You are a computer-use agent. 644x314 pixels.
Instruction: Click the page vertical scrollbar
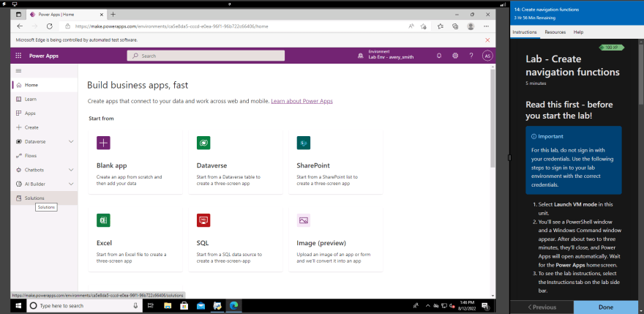[493, 118]
